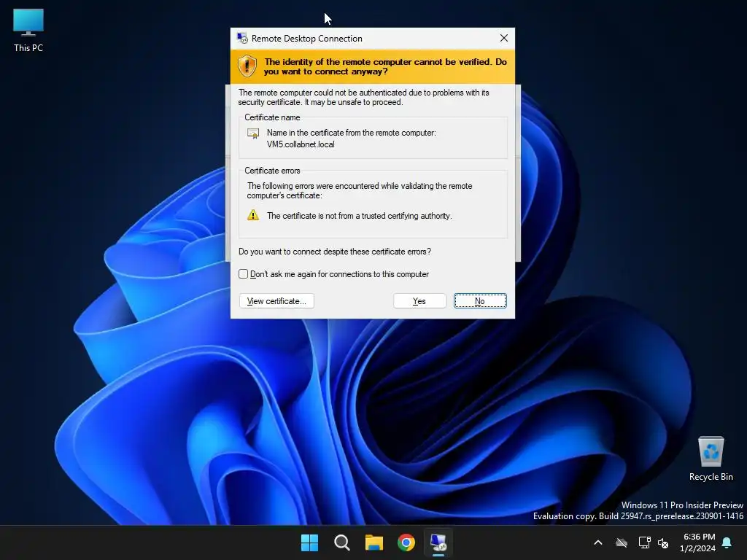
Task: Click the OneDrive cloud tray icon
Action: [622, 542]
